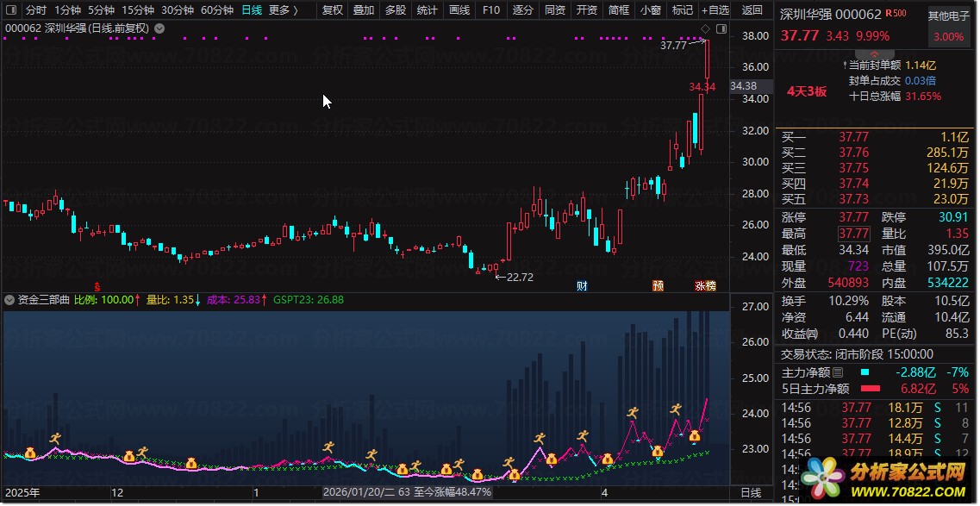980x506 pixels.
Task: Switch to the 15分钟 period tab
Action: coord(137,10)
